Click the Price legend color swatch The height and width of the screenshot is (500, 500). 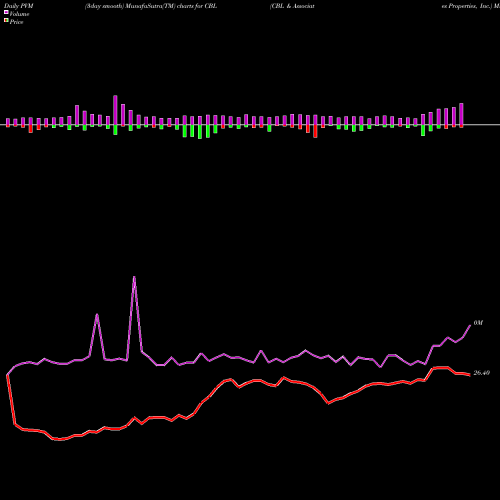click(6, 21)
